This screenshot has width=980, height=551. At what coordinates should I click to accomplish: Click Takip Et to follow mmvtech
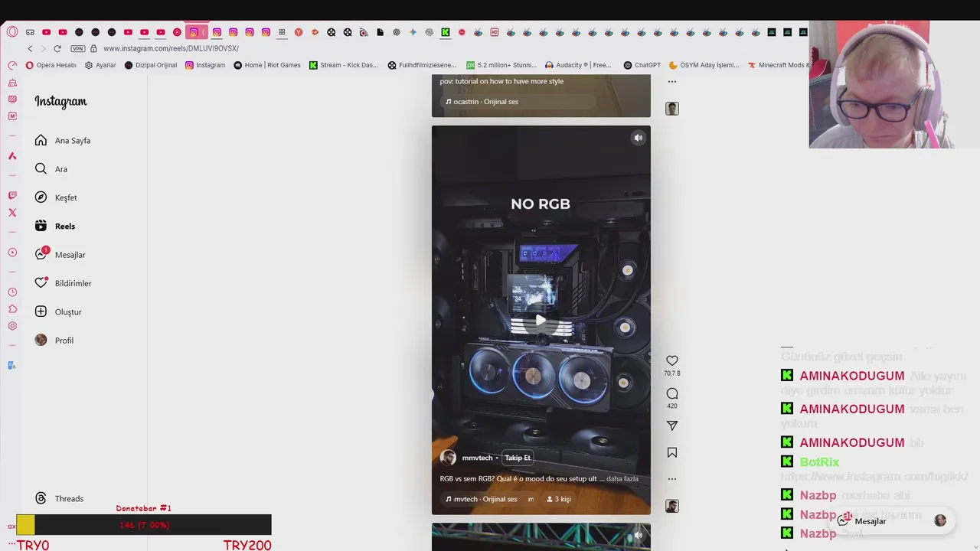(x=518, y=458)
